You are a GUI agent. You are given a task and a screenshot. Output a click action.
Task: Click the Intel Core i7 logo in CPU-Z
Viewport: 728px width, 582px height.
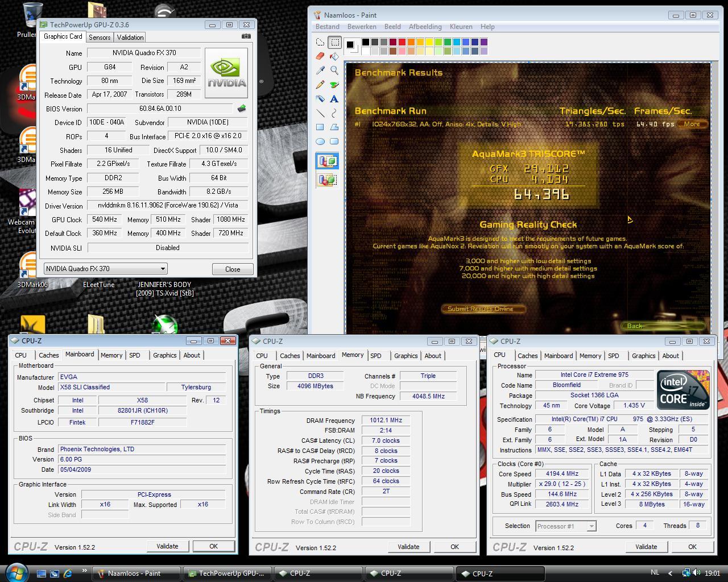(x=684, y=389)
